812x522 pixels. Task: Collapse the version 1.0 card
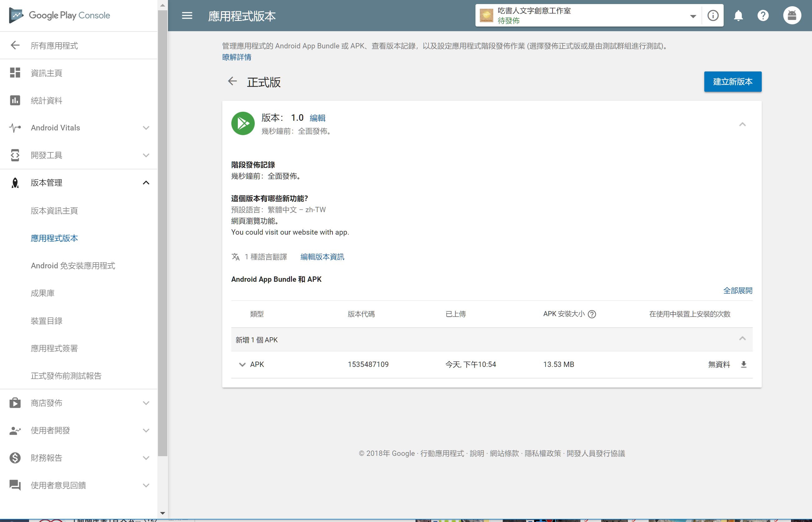[742, 124]
